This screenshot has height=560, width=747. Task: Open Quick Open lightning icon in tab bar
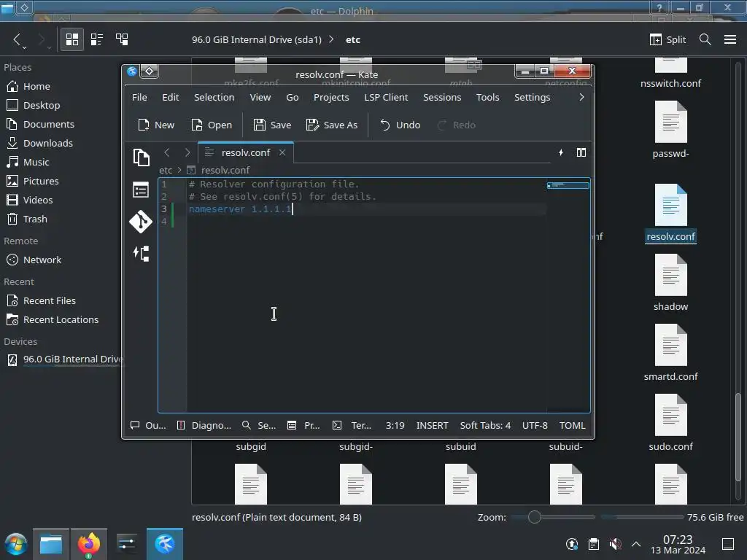561,152
